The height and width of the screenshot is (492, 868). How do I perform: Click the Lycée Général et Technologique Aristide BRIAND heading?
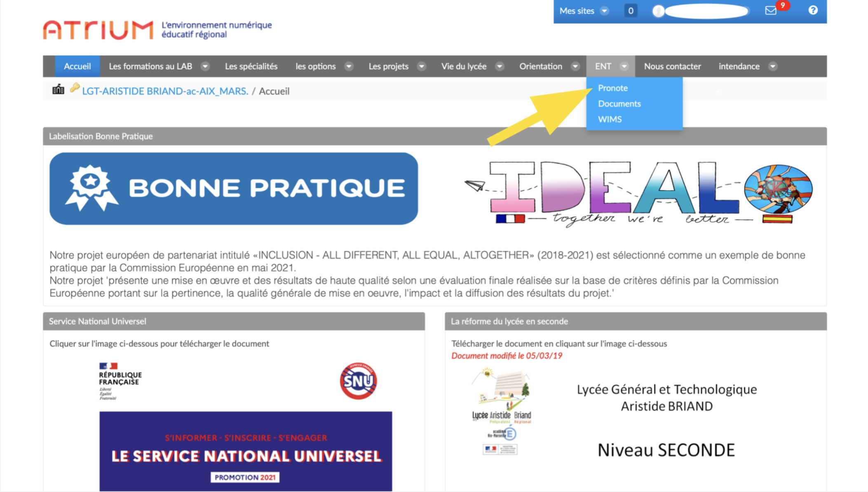click(x=666, y=398)
